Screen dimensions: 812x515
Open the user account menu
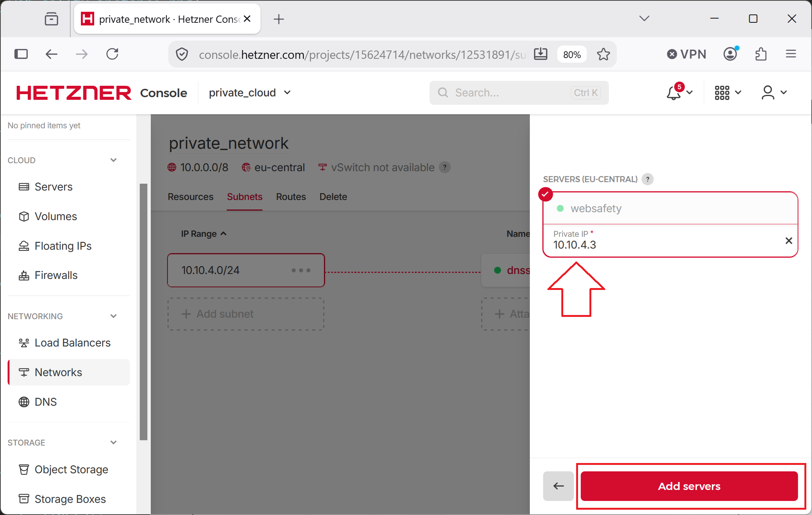tap(774, 92)
